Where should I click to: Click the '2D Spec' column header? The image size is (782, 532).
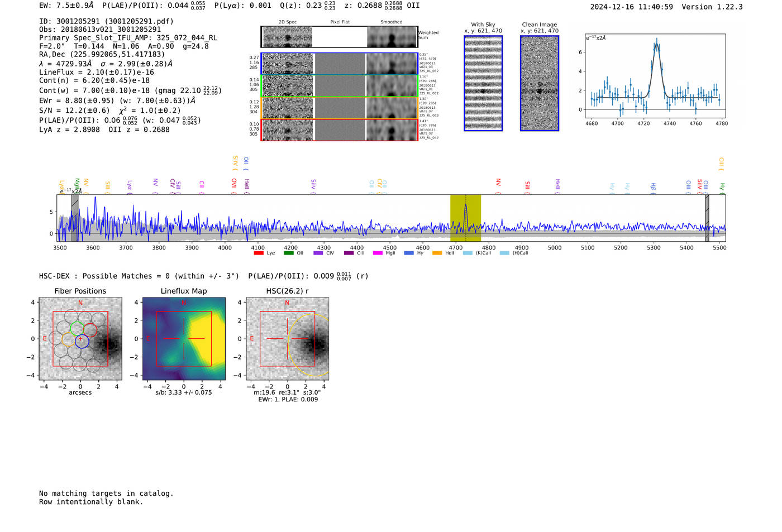coord(288,22)
